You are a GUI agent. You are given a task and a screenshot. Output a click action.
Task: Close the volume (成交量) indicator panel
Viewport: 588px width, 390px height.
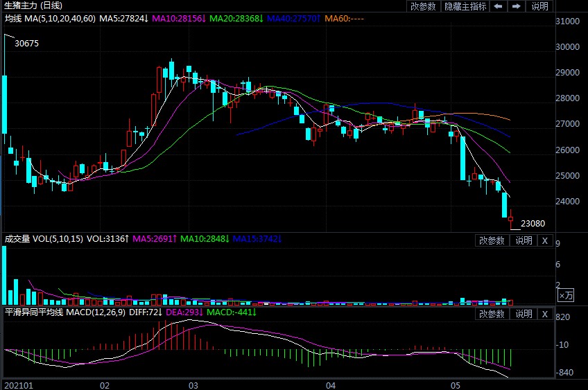544,240
